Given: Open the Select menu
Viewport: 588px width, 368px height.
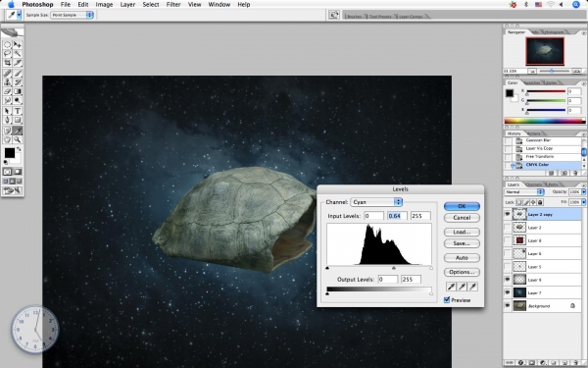Looking at the screenshot, I should coord(151,5).
